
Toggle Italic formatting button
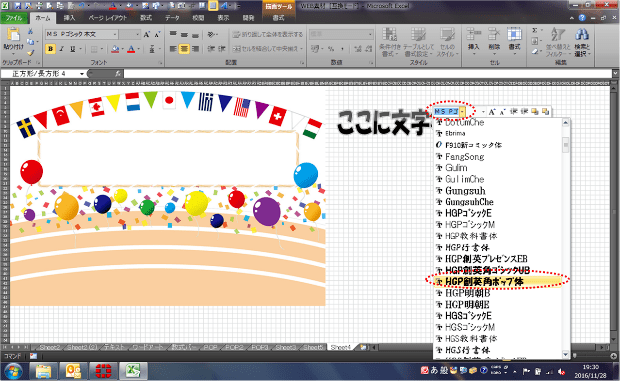click(x=62, y=49)
